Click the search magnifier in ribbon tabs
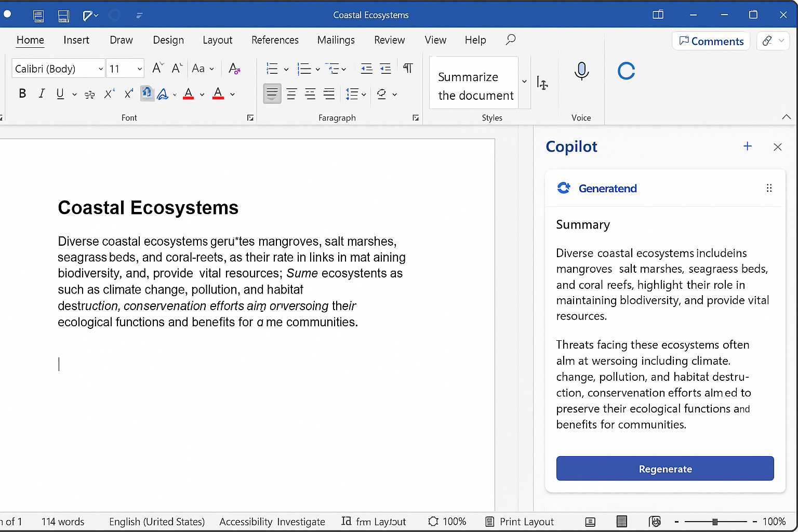The image size is (798, 532). [511, 39]
